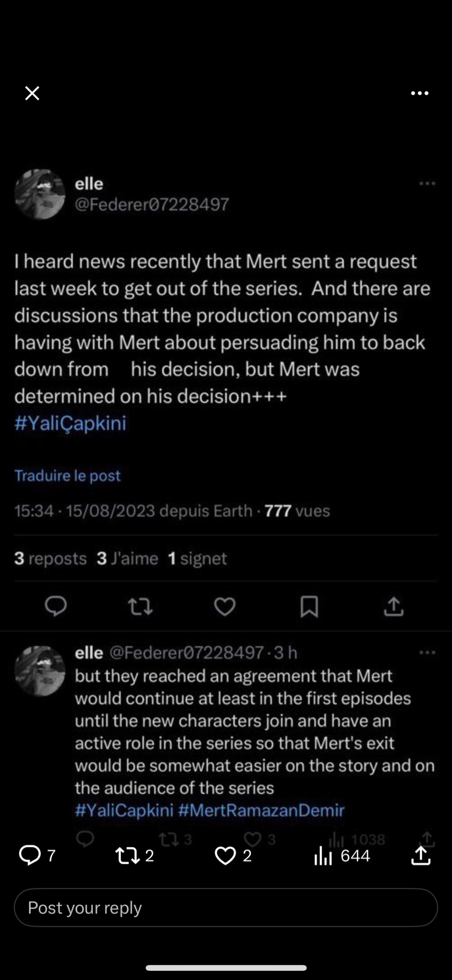452x980 pixels.
Task: Tap the bottom bar share icon
Action: 421,856
